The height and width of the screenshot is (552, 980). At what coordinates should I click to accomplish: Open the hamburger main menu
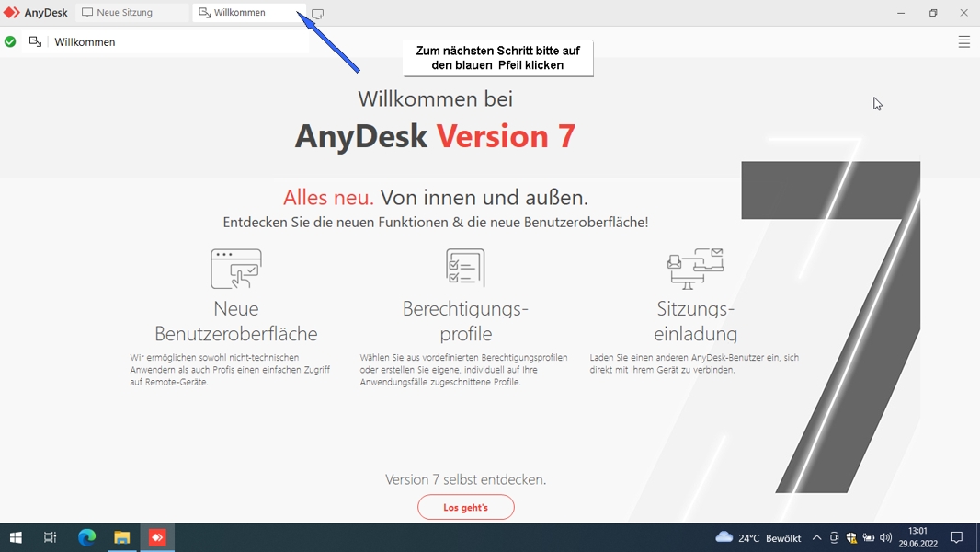coord(963,41)
